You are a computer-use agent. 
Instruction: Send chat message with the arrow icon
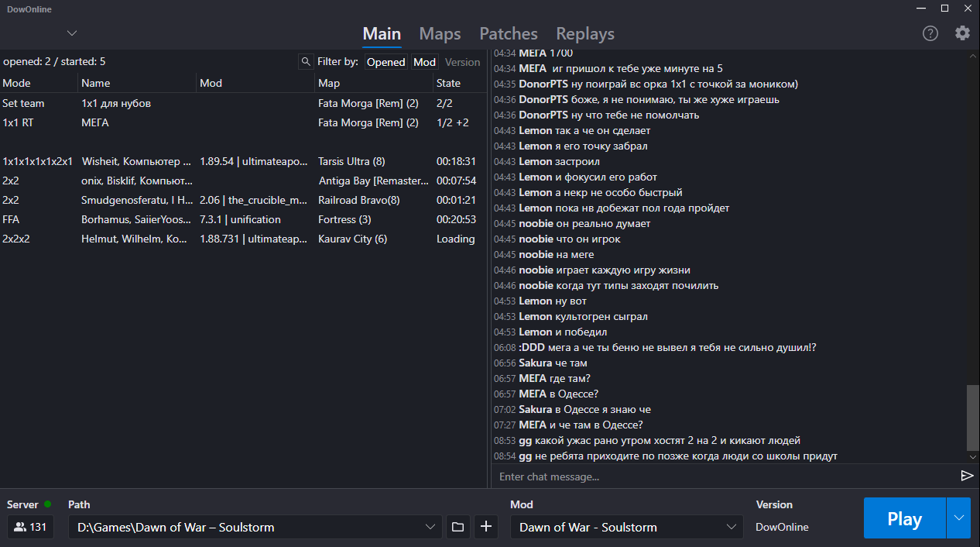click(967, 476)
